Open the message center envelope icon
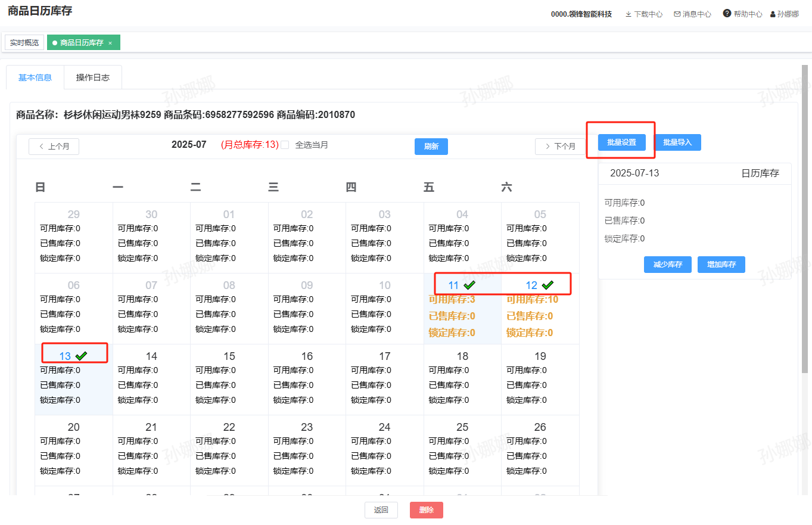Screen dimensions: 812x525 (677, 14)
